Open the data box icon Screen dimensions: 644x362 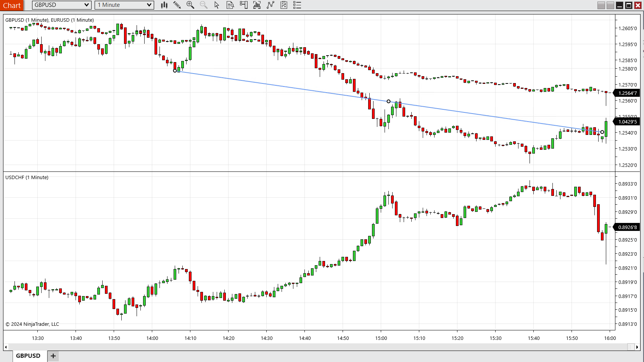pos(230,5)
